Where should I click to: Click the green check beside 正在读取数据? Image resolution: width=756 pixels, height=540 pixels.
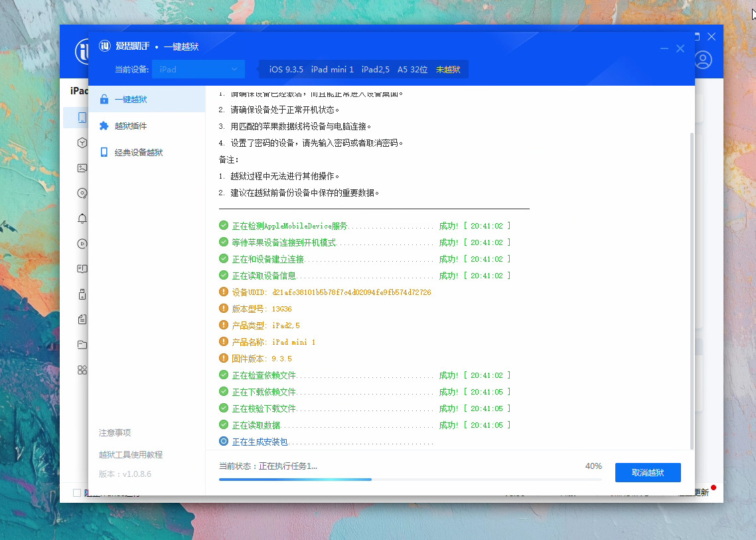(224, 424)
